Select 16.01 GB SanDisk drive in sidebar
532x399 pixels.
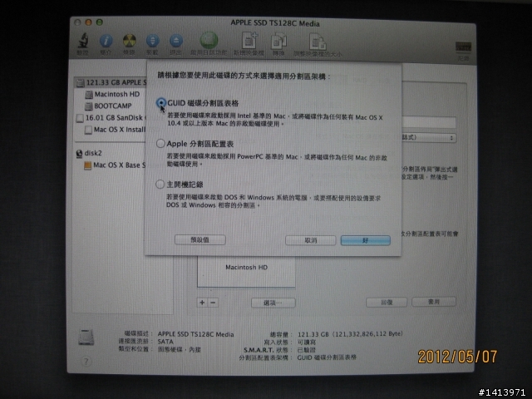coord(111,118)
